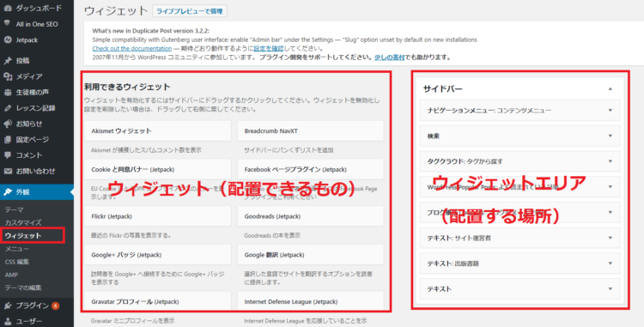The height and width of the screenshot is (327, 644).
Task: Click ライブプレビューで管理 button
Action: (x=190, y=11)
